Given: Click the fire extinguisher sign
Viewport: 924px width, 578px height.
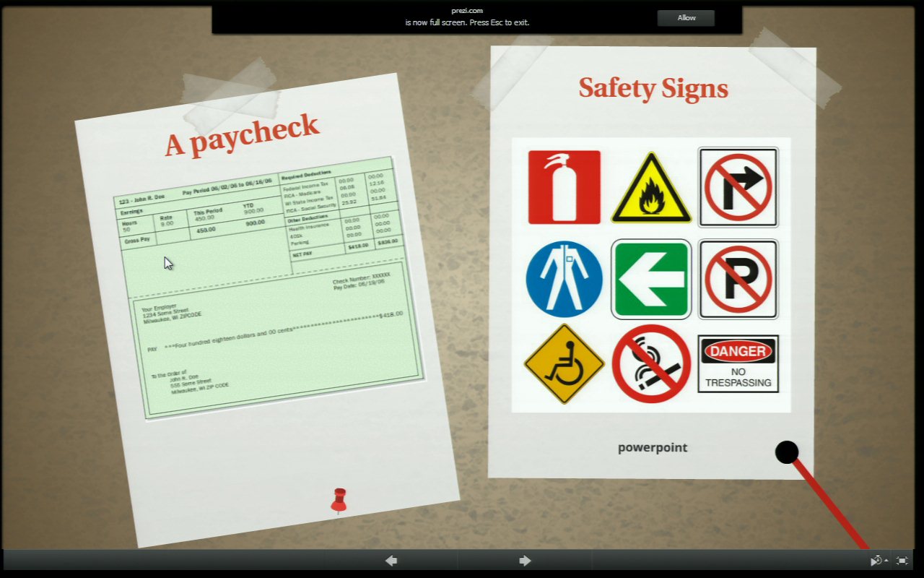Looking at the screenshot, I should (x=564, y=187).
